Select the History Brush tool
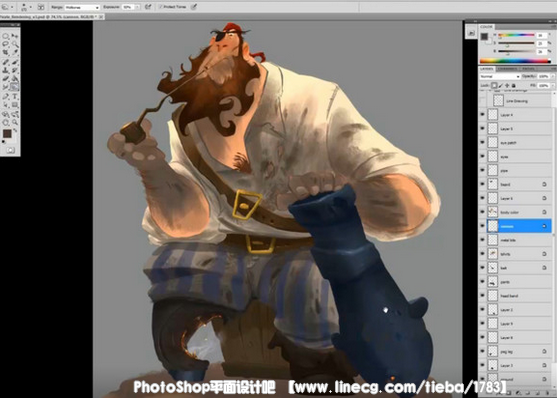The height and width of the screenshot is (404, 557). pos(15,70)
